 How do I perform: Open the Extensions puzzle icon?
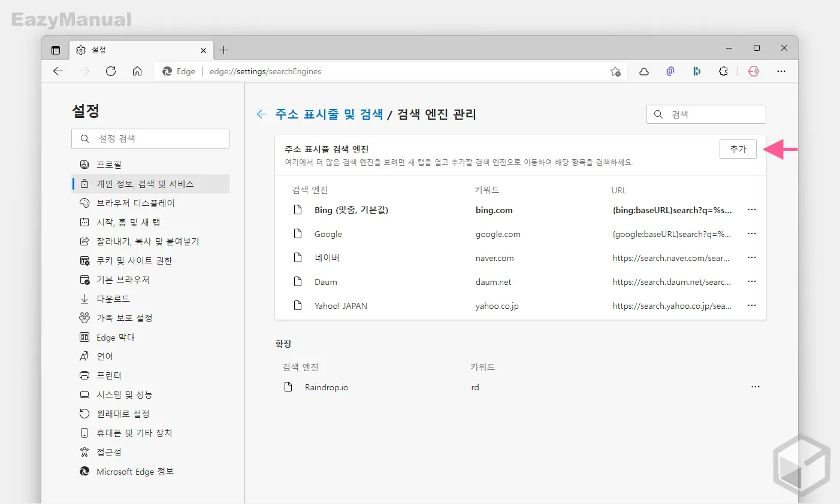[723, 71]
